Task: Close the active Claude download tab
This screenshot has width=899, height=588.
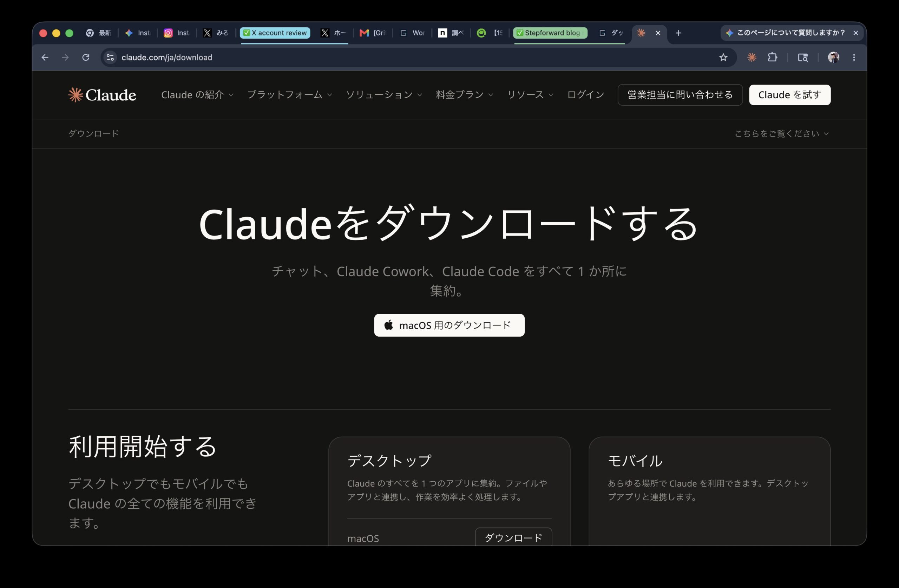Action: [658, 33]
